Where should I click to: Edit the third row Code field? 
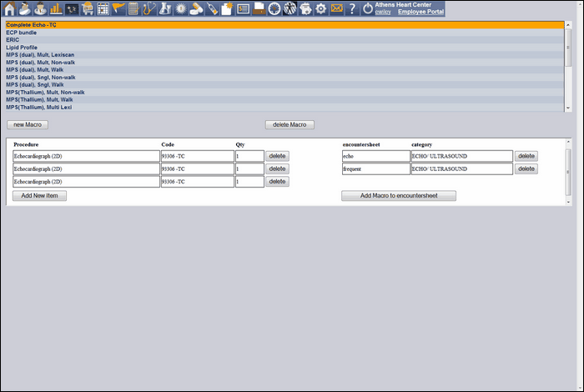pos(198,181)
